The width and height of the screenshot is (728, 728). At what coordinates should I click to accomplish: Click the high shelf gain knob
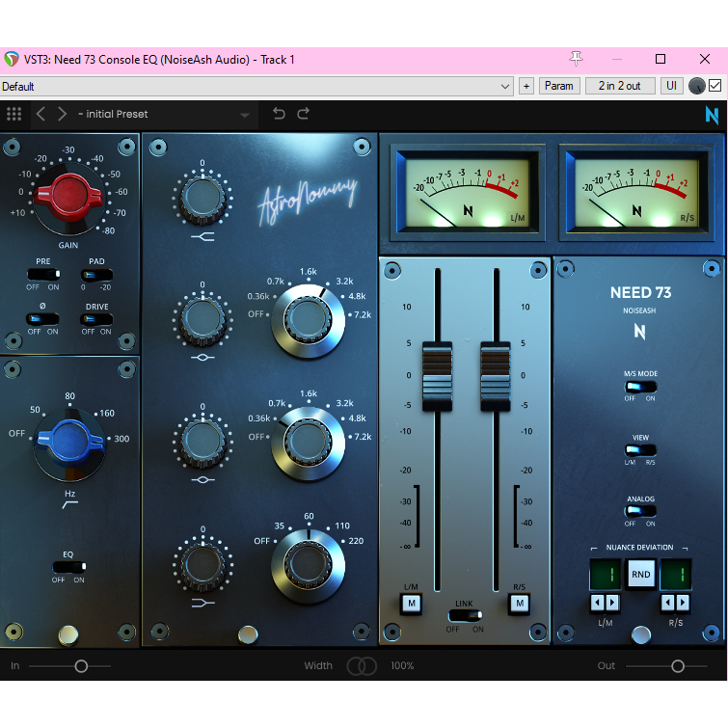[202, 198]
